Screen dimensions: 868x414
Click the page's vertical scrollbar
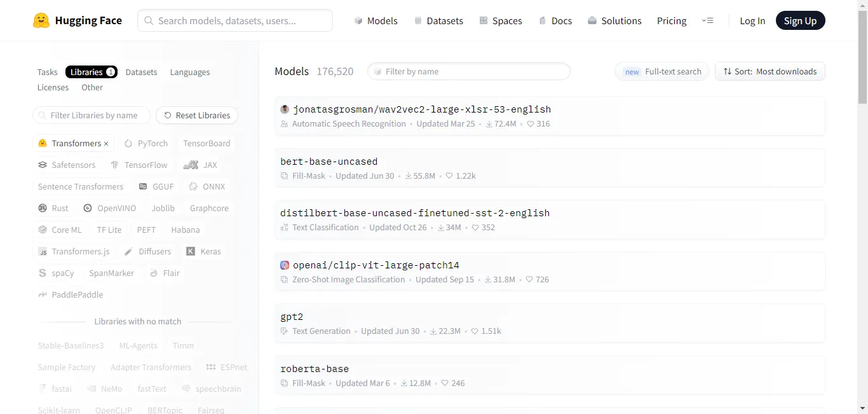862,207
